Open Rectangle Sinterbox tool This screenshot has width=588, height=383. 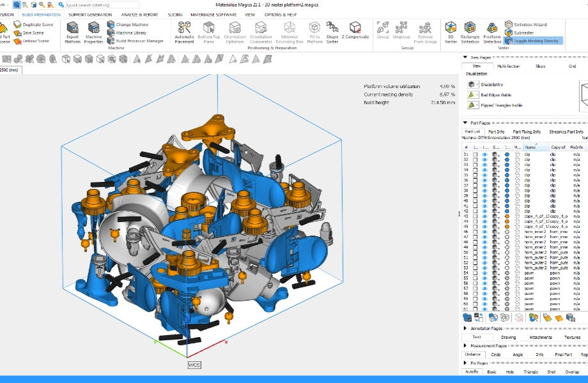pos(470,31)
